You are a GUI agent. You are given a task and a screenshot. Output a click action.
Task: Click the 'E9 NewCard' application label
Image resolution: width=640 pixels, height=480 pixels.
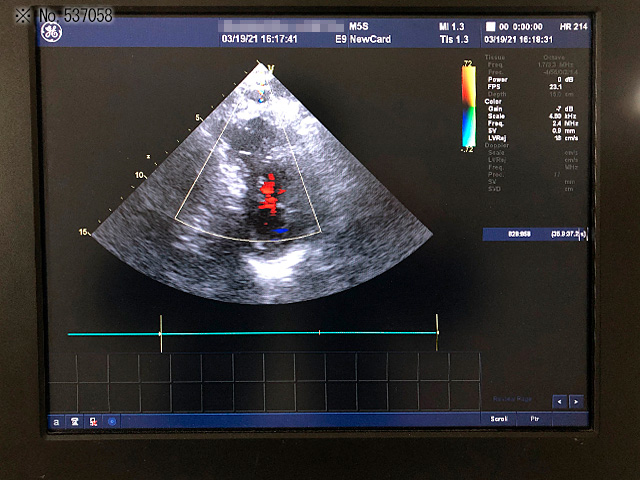363,40
